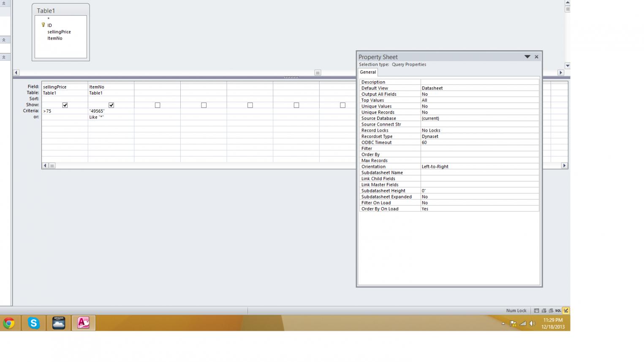Click the Max Records property value field
This screenshot has height=362, width=644.
click(480, 160)
